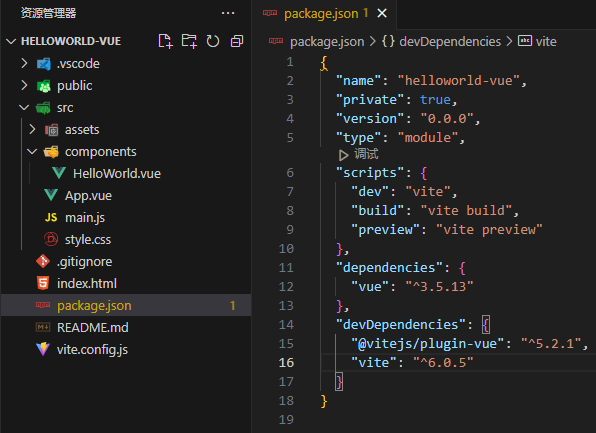Collapse the src folder chevron
This screenshot has width=596, height=433.
(24, 108)
